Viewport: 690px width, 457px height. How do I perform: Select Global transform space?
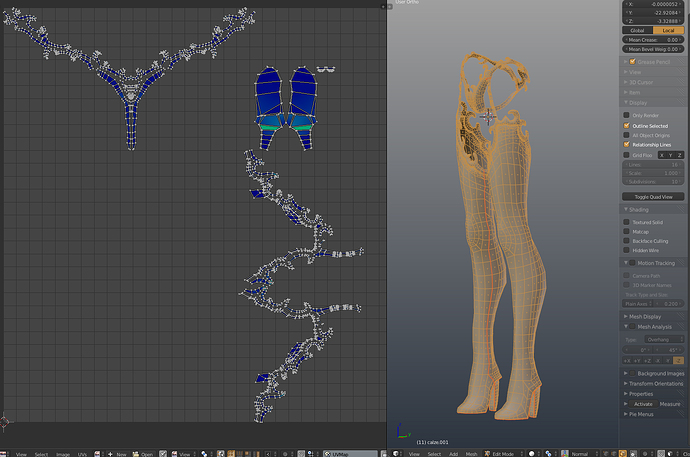pyautogui.click(x=637, y=30)
